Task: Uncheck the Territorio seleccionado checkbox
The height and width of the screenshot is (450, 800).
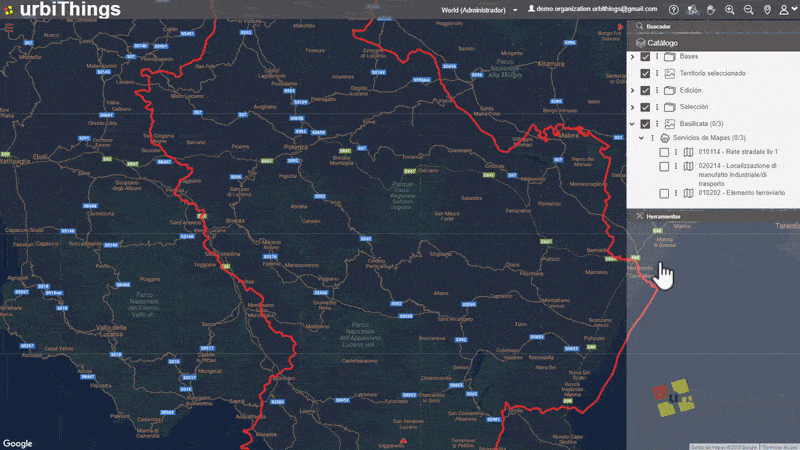Action: [x=645, y=73]
